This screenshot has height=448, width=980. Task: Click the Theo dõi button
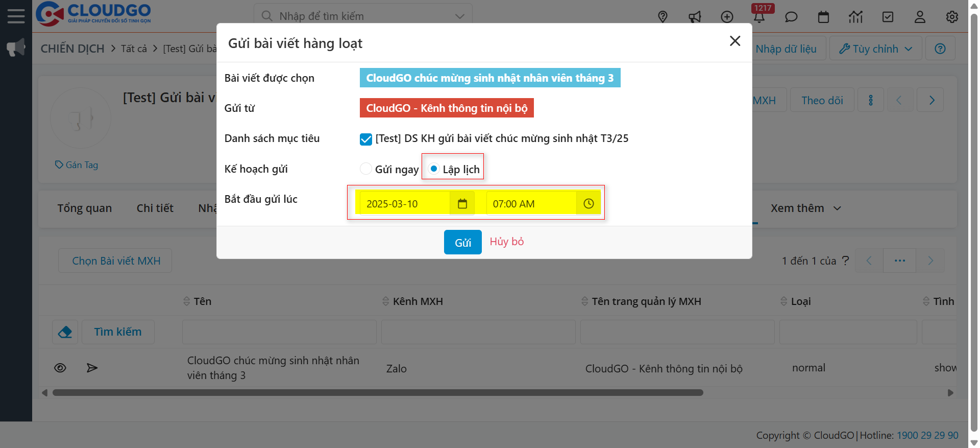822,100
